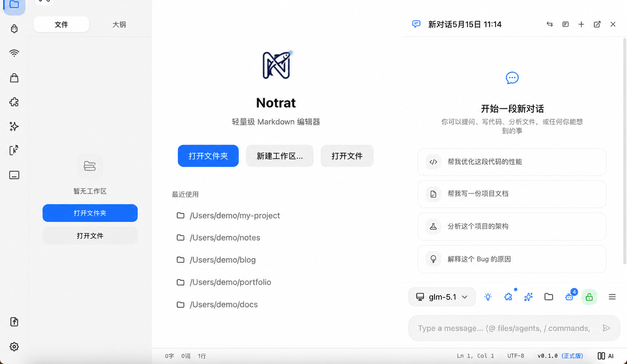This screenshot has height=364, width=627.
Task: Select suggestion 帮我优化这段代码的性能
Action: tap(512, 162)
